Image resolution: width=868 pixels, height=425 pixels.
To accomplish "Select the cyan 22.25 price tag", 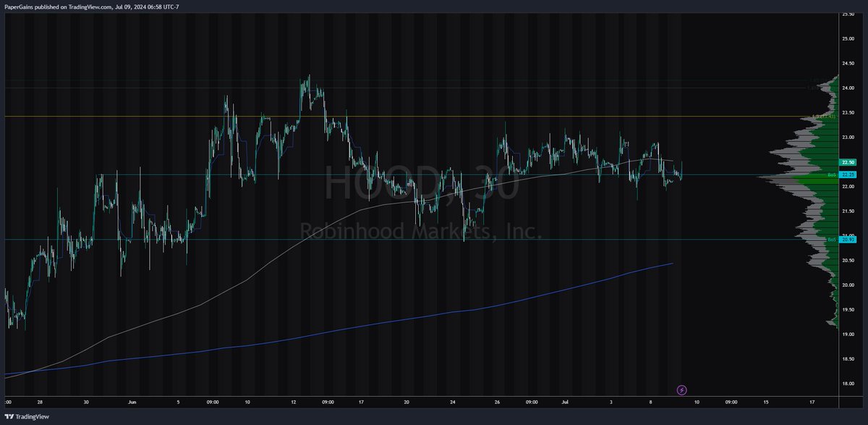I will tap(848, 174).
